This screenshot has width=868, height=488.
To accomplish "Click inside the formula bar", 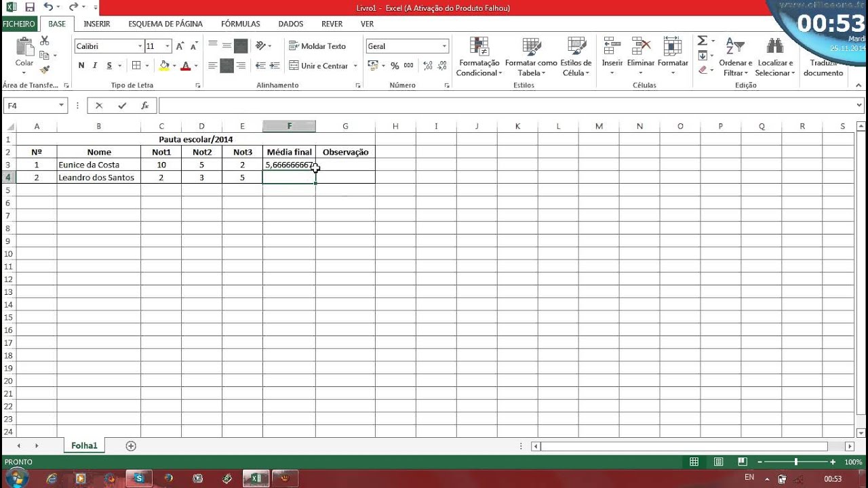I will (507, 106).
